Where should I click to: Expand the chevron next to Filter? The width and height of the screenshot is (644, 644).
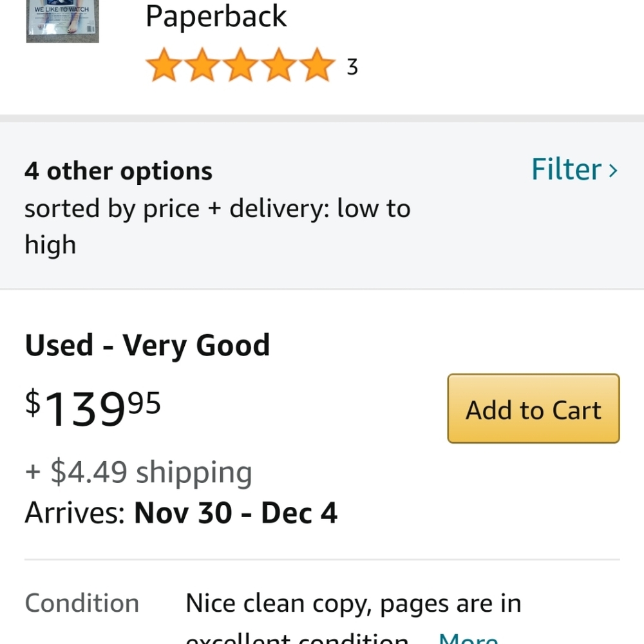(612, 171)
